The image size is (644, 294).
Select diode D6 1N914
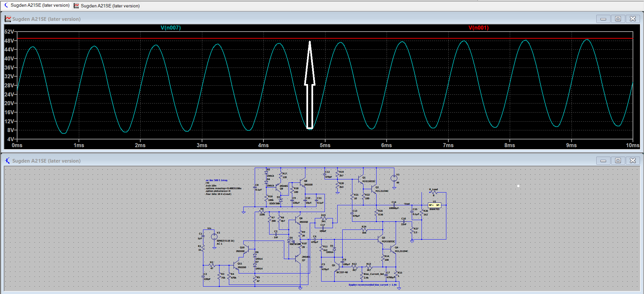click(255, 256)
